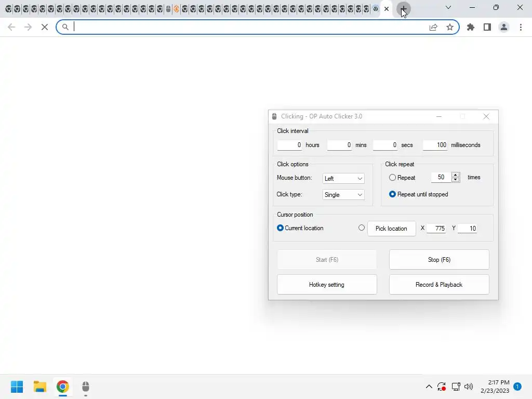Open the tab search chevron in Chrome
The width and height of the screenshot is (532, 399).
448,7
